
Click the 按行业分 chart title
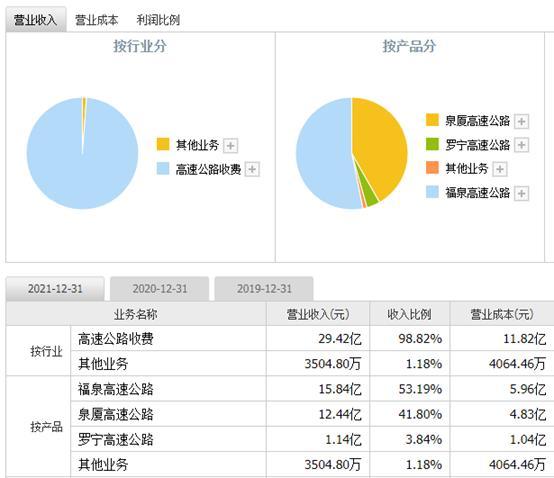click(140, 46)
